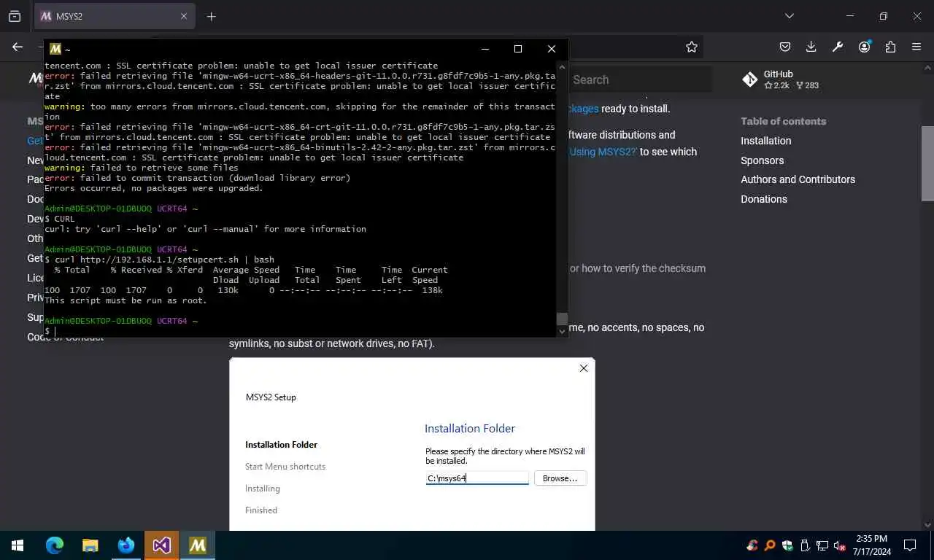The height and width of the screenshot is (560, 934).
Task: Click the muted volume tray icon
Action: point(840,545)
